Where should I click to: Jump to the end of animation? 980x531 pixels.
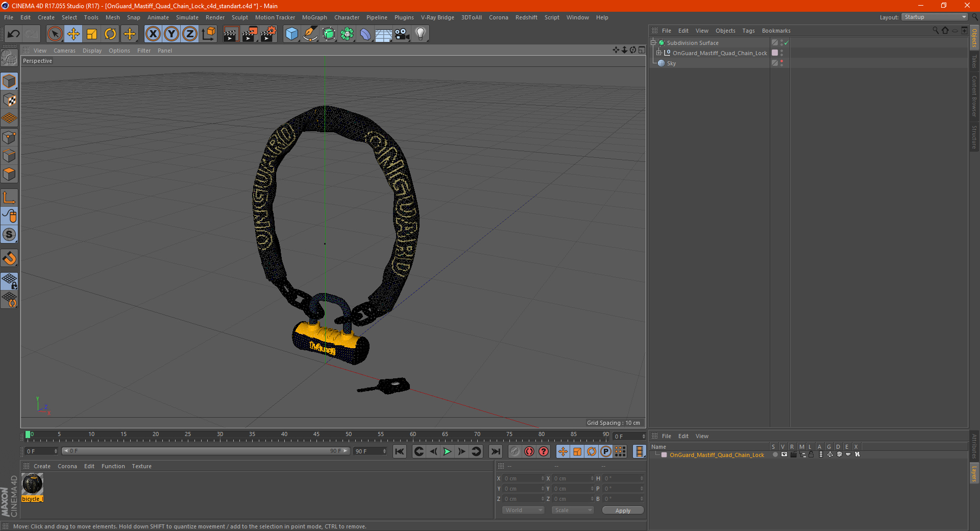click(495, 451)
